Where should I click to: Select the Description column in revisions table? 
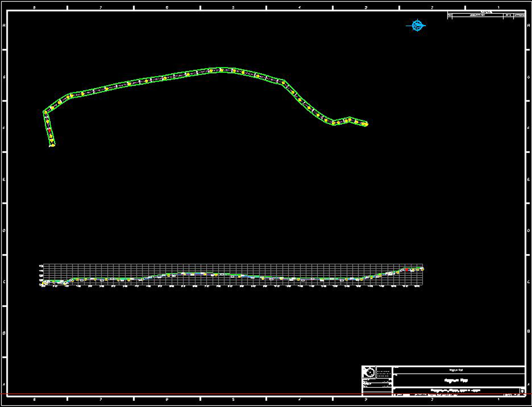(x=477, y=16)
